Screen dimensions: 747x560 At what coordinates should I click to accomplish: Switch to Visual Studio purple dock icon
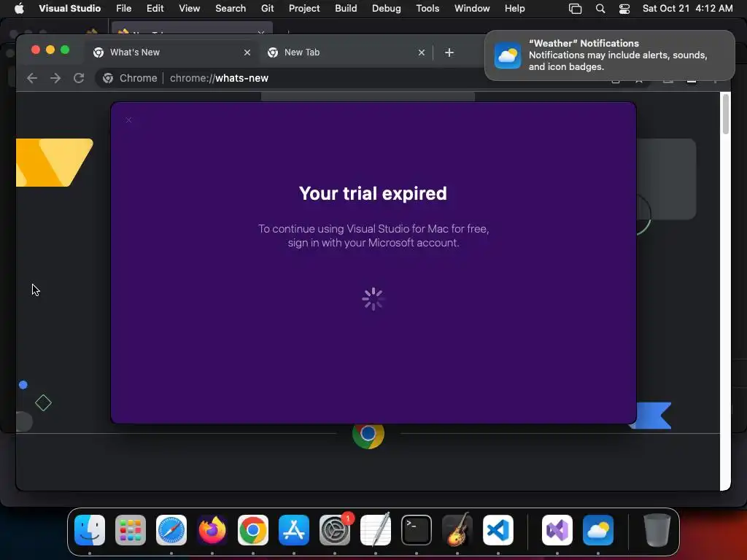click(x=557, y=530)
